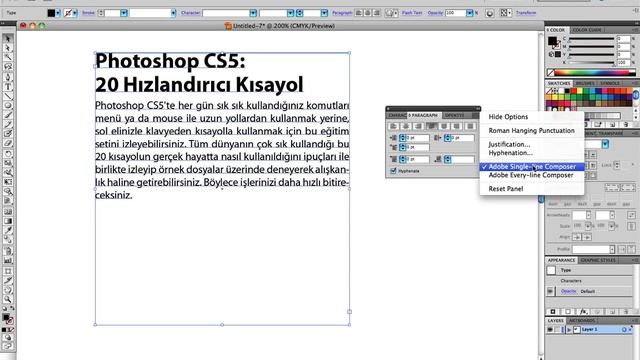Open the Opacity value dropdown
640x360 pixels.
point(469,13)
